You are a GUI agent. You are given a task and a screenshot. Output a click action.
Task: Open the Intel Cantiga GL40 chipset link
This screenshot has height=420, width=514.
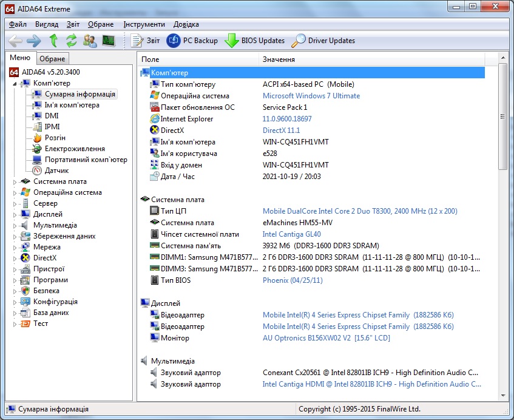click(291, 234)
